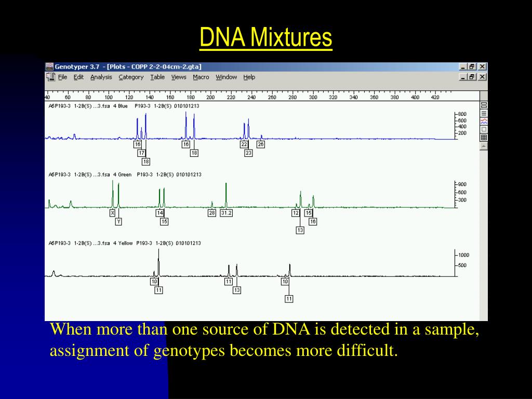Open the File menu

click(x=62, y=77)
